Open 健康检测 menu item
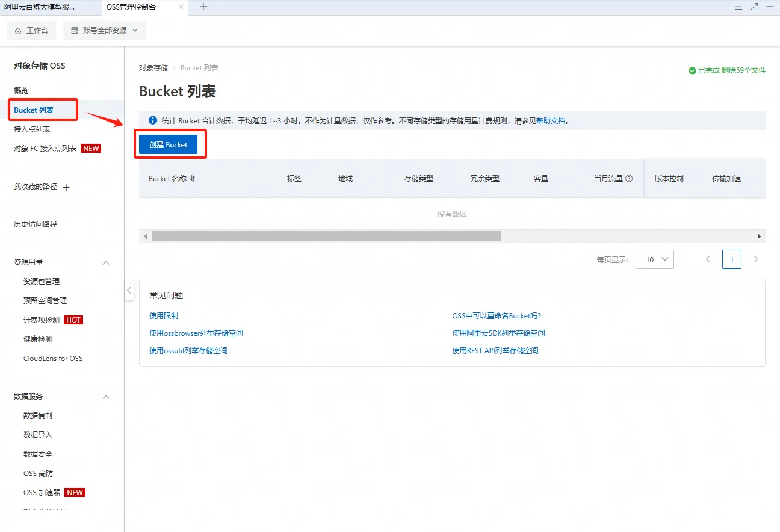The height and width of the screenshot is (532, 780). click(x=38, y=339)
